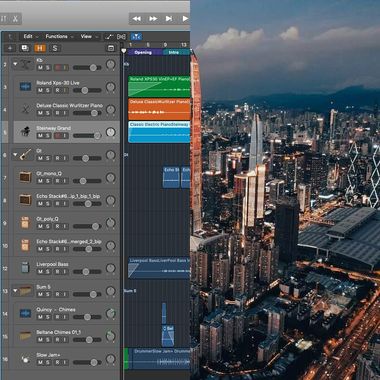
Task: Click volume slider on Steinway Grand track
Action: (87, 136)
